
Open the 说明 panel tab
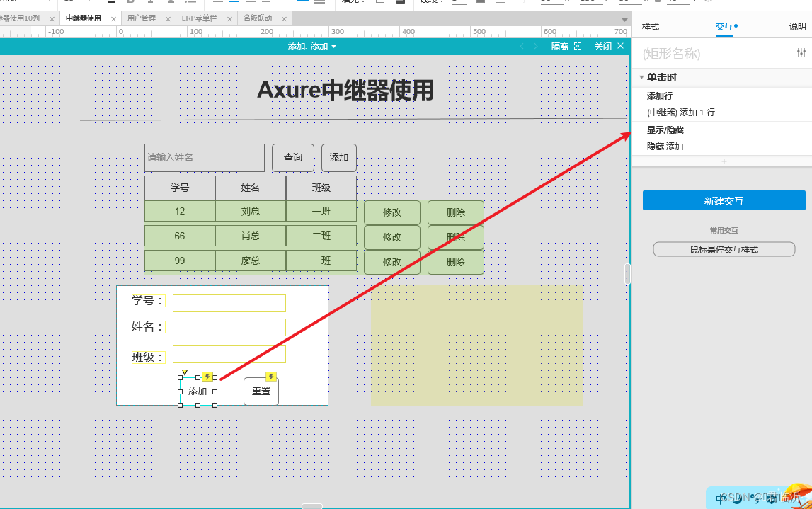click(798, 26)
